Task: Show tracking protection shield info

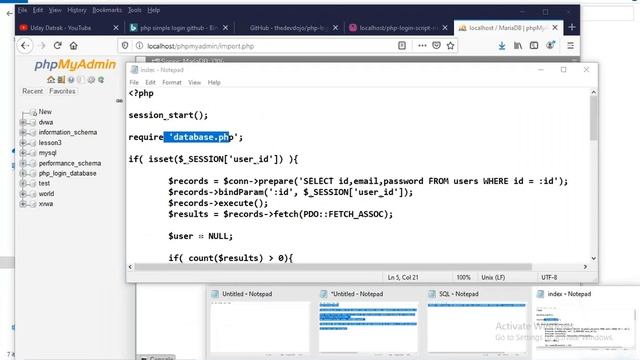Action: pos(125,46)
